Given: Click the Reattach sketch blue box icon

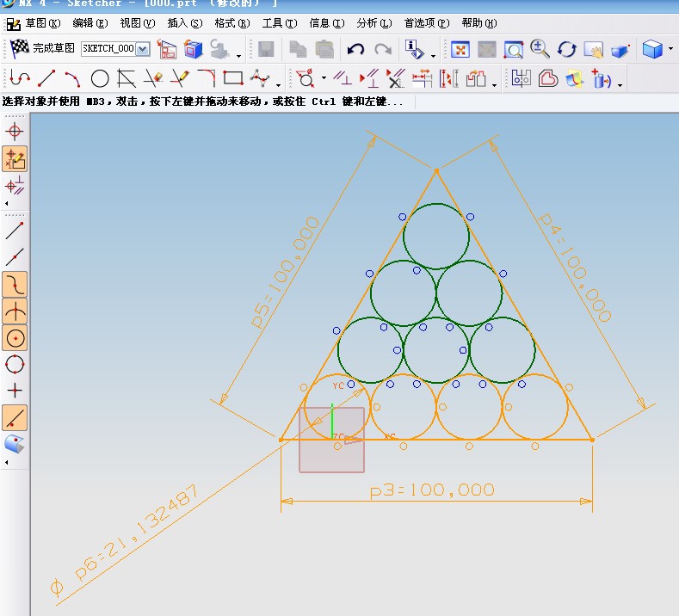Looking at the screenshot, I should click(194, 49).
